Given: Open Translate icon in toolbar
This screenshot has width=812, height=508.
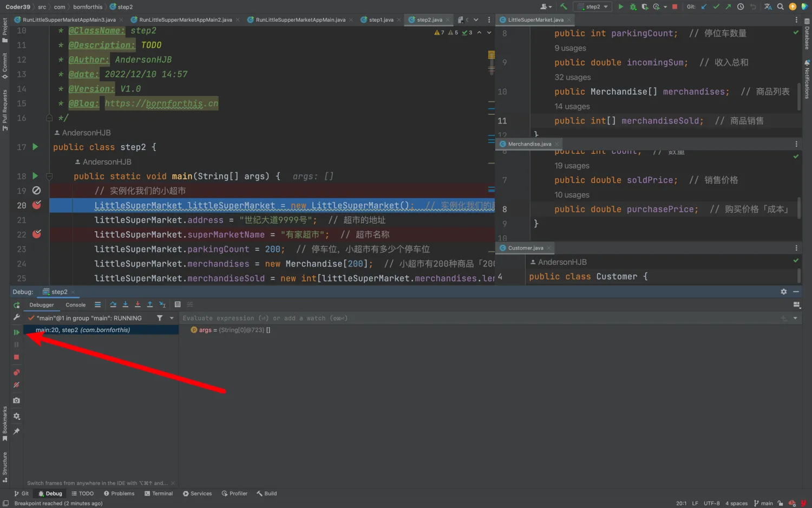Looking at the screenshot, I should [768, 6].
